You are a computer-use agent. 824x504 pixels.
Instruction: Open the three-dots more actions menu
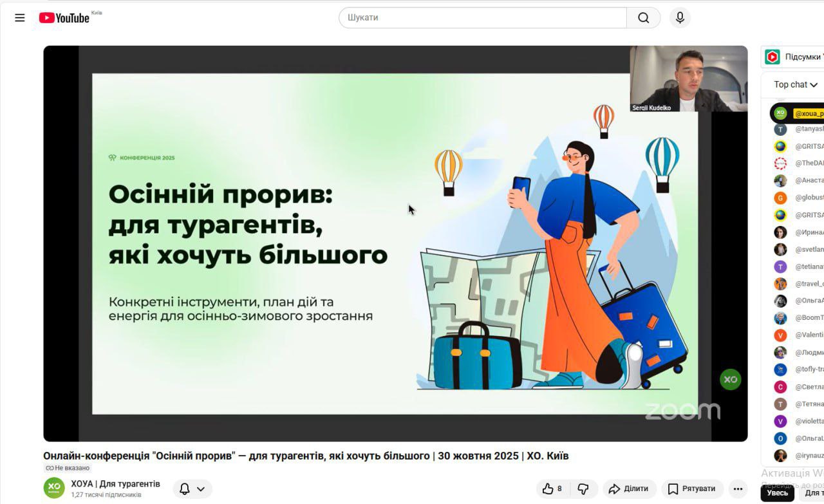click(x=738, y=489)
